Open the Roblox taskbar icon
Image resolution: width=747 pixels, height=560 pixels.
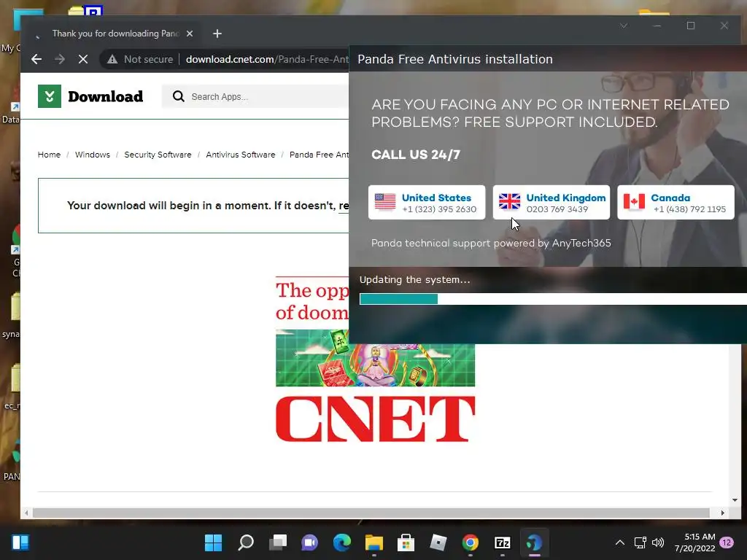pos(438,542)
